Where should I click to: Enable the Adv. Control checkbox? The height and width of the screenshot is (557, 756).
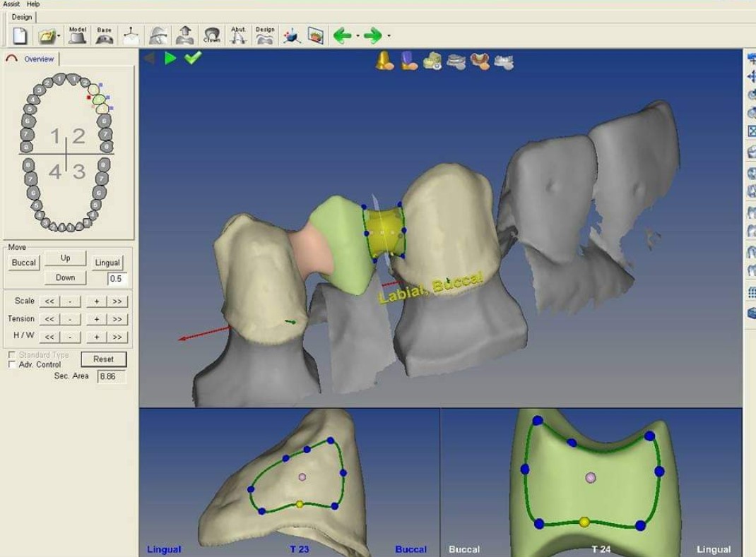12,365
